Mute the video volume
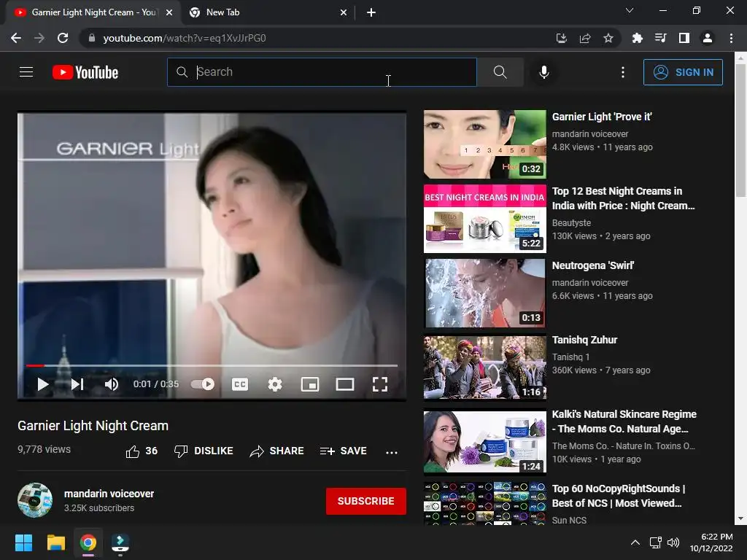747x560 pixels. [112, 384]
